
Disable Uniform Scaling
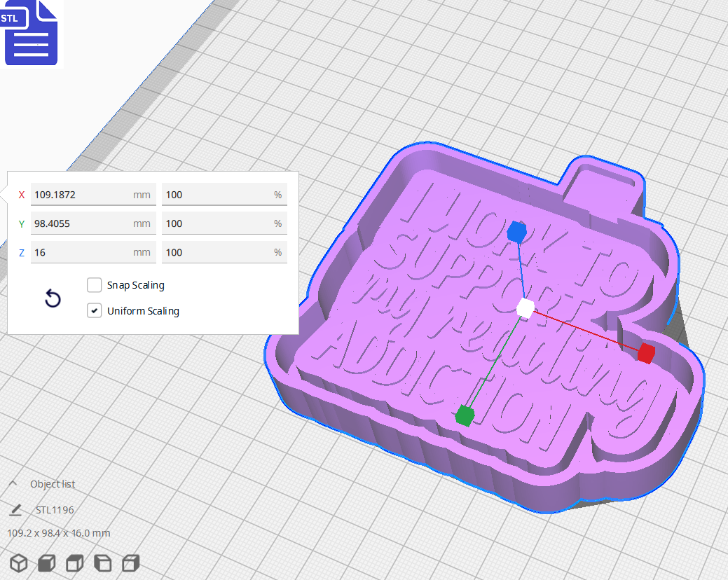click(x=94, y=310)
